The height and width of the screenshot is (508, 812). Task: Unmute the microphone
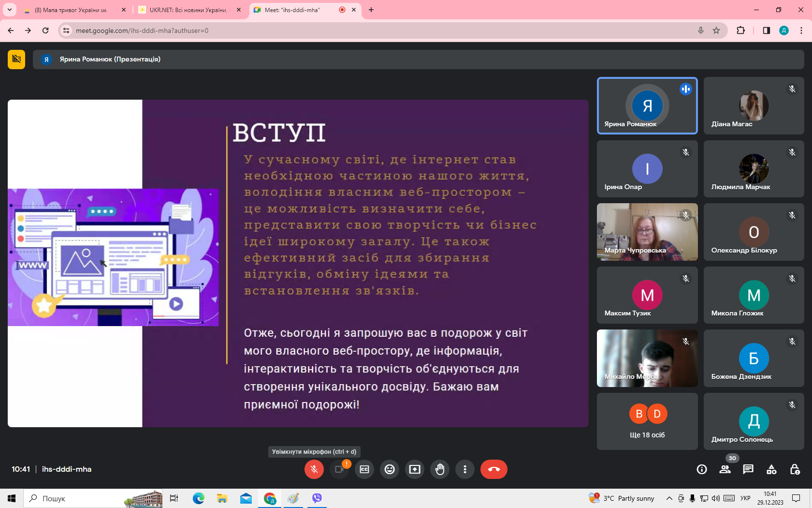pos(314,469)
